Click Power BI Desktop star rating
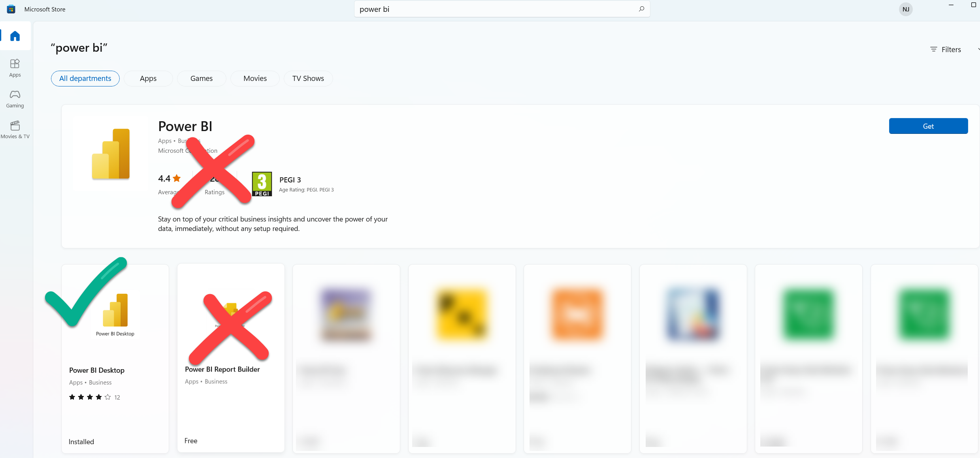This screenshot has height=458, width=980. pyautogui.click(x=90, y=397)
